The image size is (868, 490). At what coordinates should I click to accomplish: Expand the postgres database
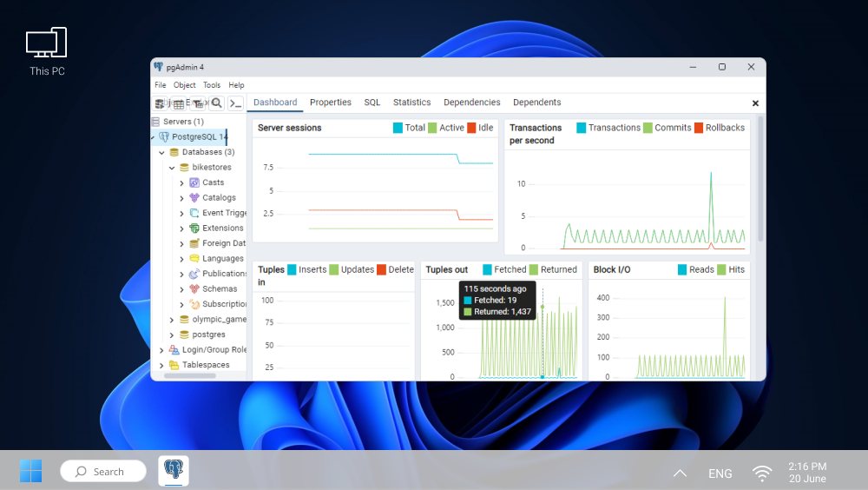pos(172,335)
